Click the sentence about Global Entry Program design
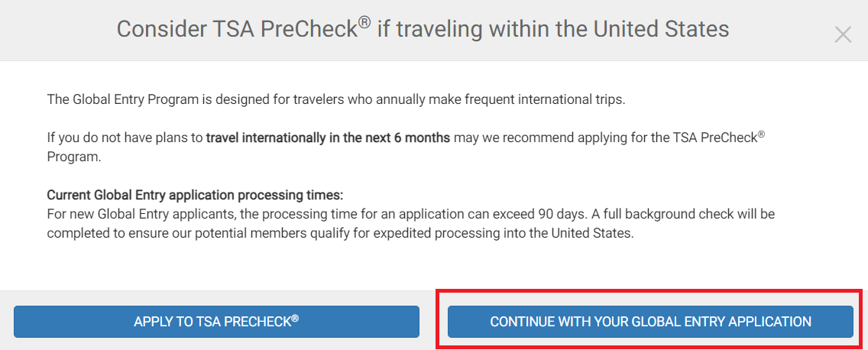This screenshot has height=350, width=868. click(336, 100)
